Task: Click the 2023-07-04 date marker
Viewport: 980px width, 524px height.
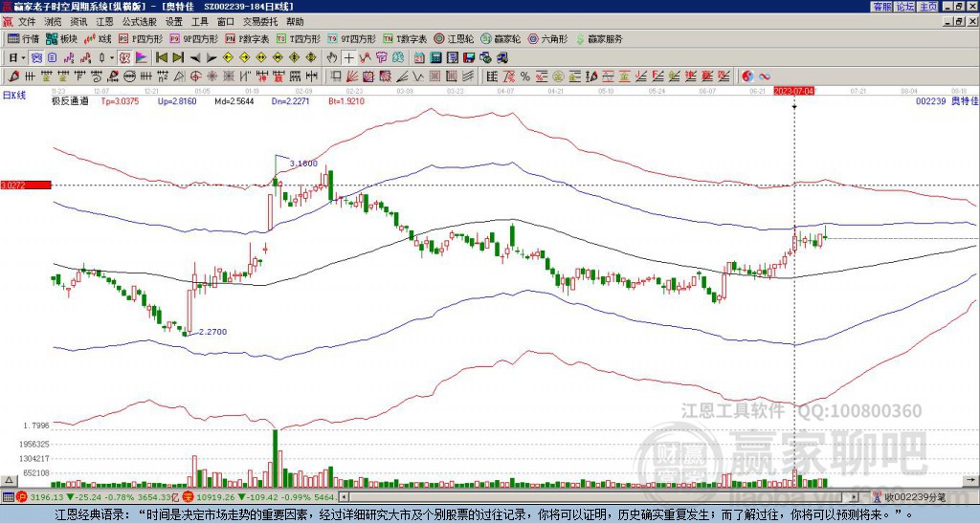Action: pyautogui.click(x=793, y=91)
